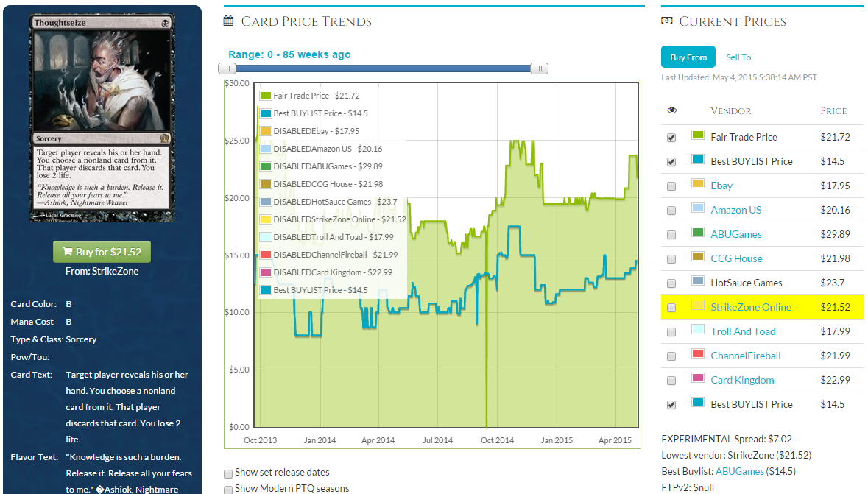Click the ABUGames green swatch in vendor table
This screenshot has height=494, width=868.
tap(697, 232)
